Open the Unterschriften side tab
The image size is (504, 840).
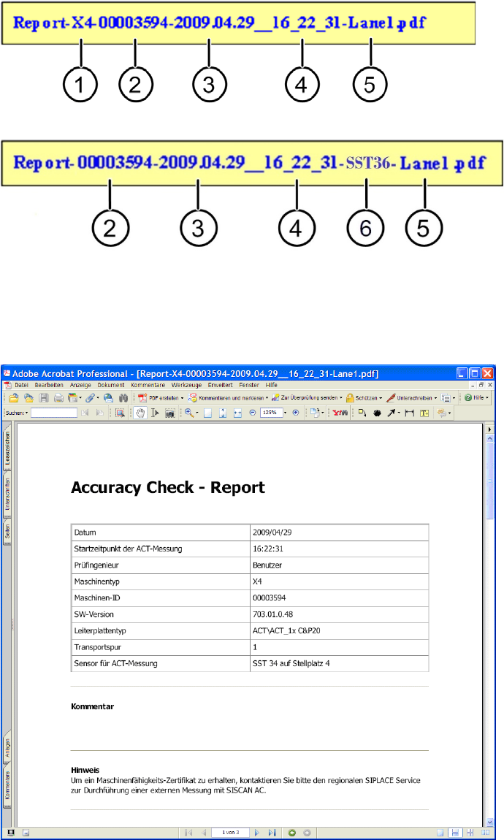(x=7, y=493)
